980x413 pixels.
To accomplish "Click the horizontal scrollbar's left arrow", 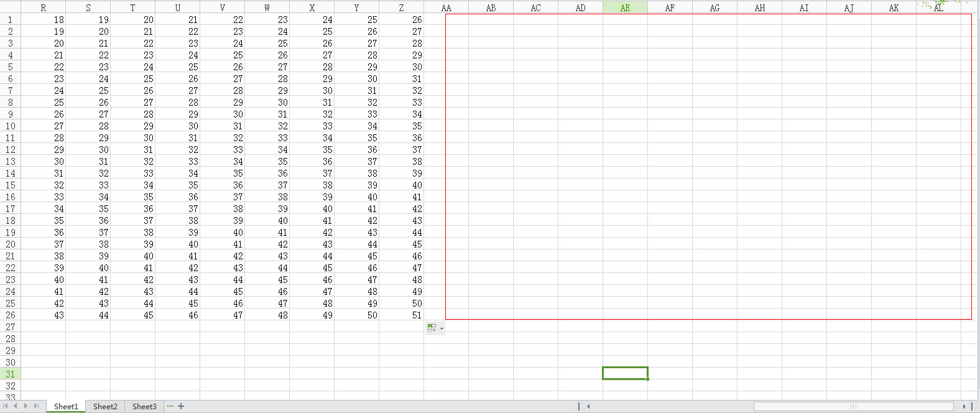I will pyautogui.click(x=588, y=406).
